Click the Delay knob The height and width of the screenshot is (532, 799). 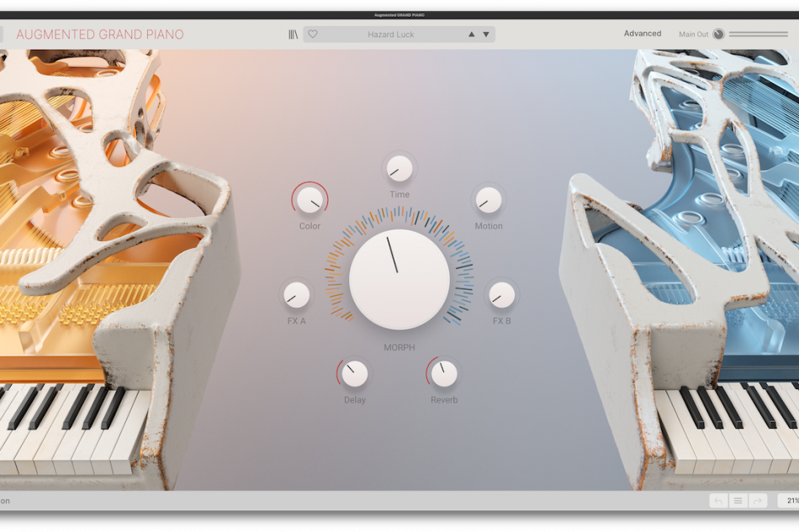[x=355, y=374]
